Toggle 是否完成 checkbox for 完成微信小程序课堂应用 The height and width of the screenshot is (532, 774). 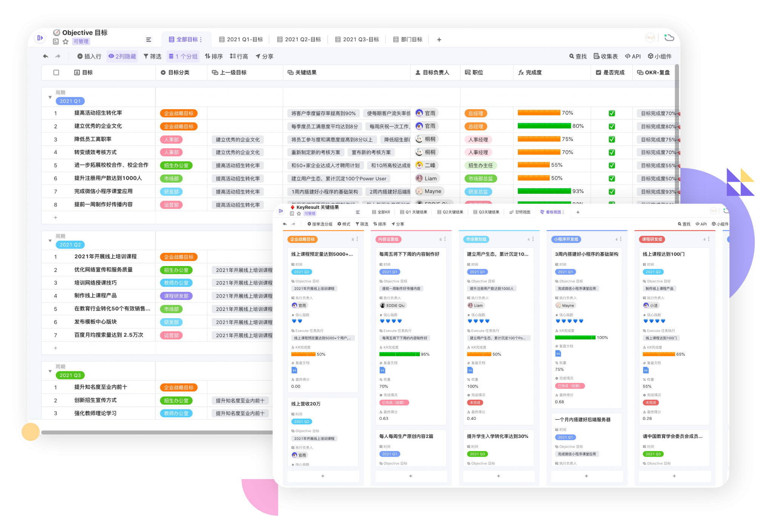(612, 192)
